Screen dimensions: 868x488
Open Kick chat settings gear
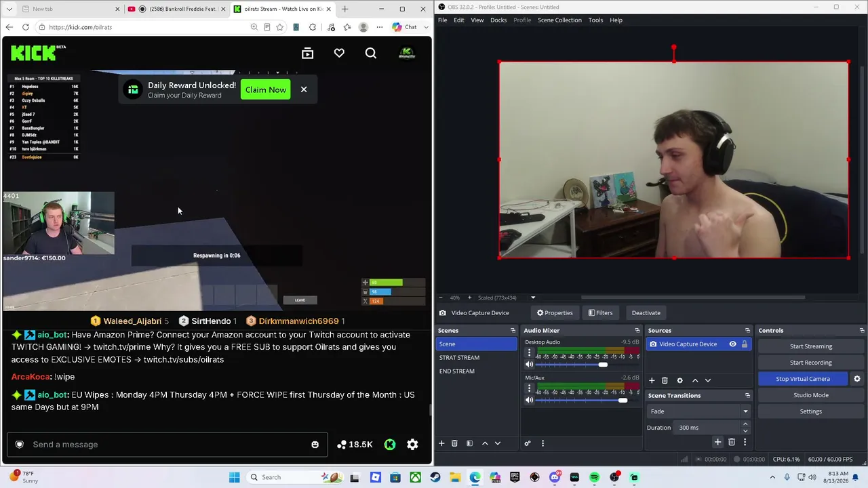tap(412, 445)
